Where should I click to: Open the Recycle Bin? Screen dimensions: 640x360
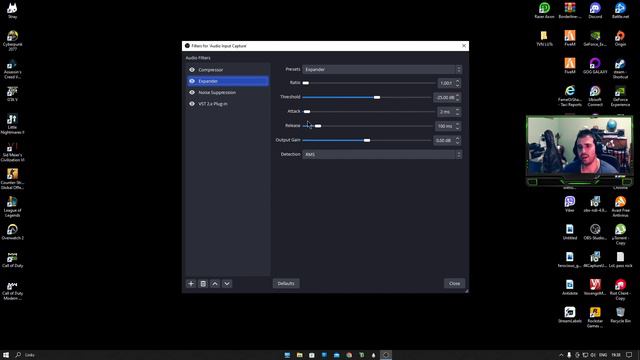(x=620, y=315)
